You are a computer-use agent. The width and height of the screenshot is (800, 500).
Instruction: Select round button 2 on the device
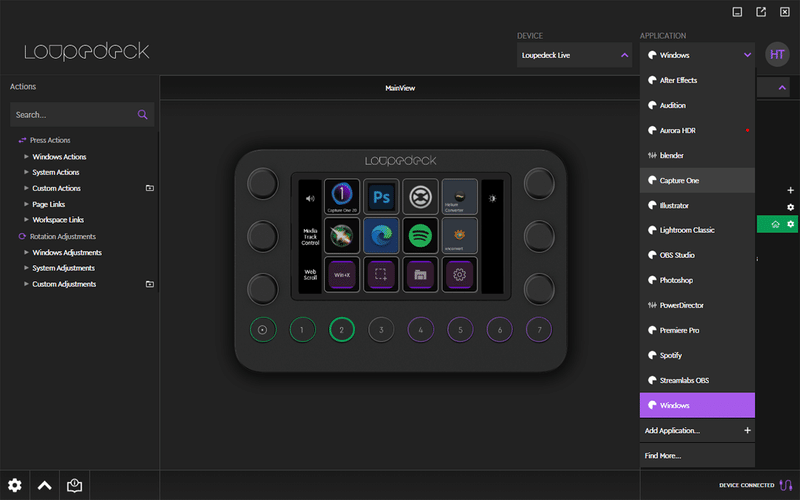click(342, 330)
